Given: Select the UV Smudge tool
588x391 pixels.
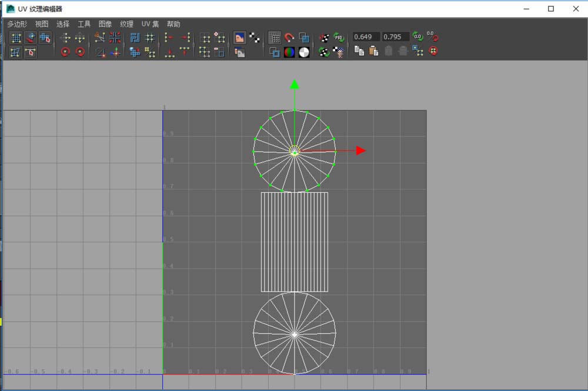Looking at the screenshot, I should (x=30, y=36).
